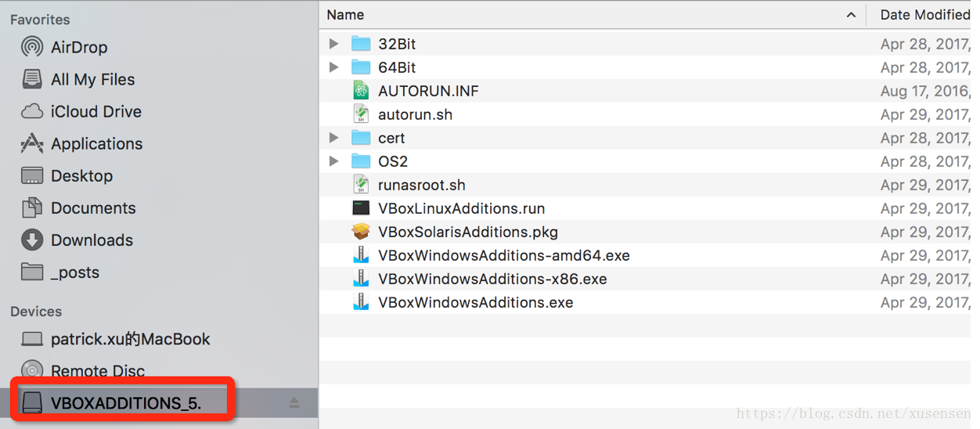The width and height of the screenshot is (980, 429).
Task: Select the VBoxWindowsAdditions-amd64.exe file name
Action: tap(504, 255)
